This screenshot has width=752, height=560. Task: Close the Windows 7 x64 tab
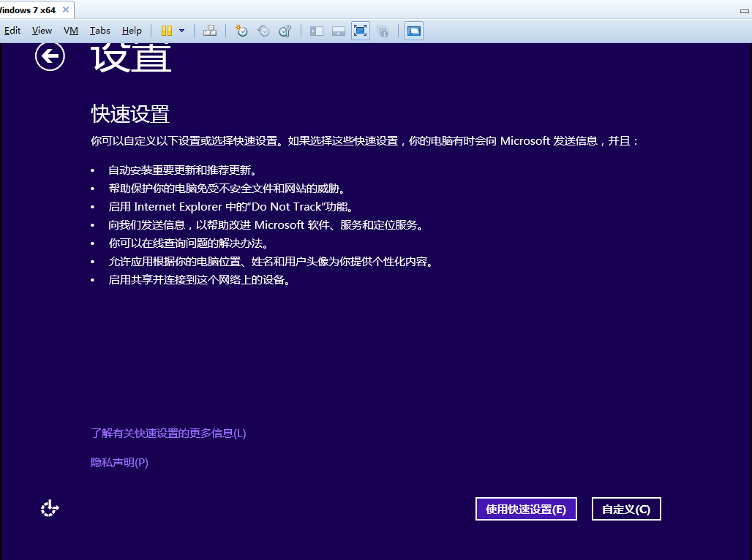click(66, 10)
